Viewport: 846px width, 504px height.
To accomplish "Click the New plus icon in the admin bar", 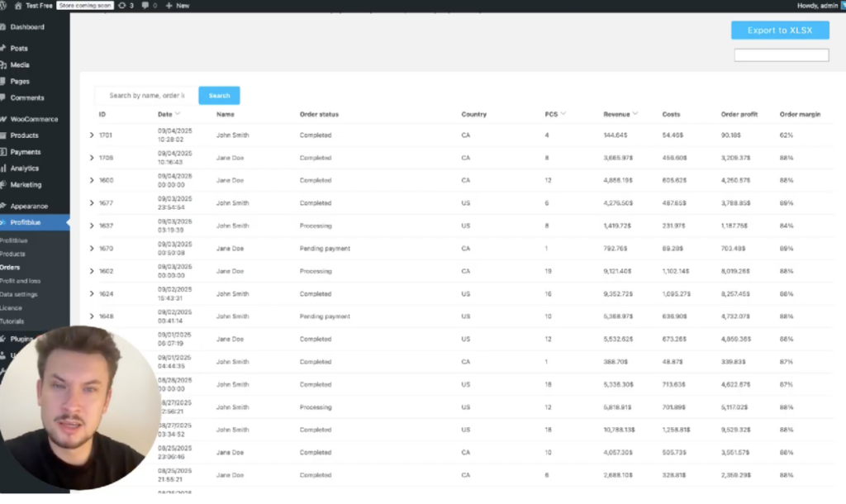I will coord(169,5).
